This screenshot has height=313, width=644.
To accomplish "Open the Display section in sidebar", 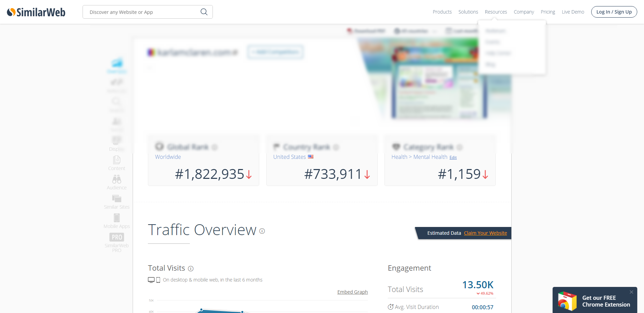I will tap(116, 144).
